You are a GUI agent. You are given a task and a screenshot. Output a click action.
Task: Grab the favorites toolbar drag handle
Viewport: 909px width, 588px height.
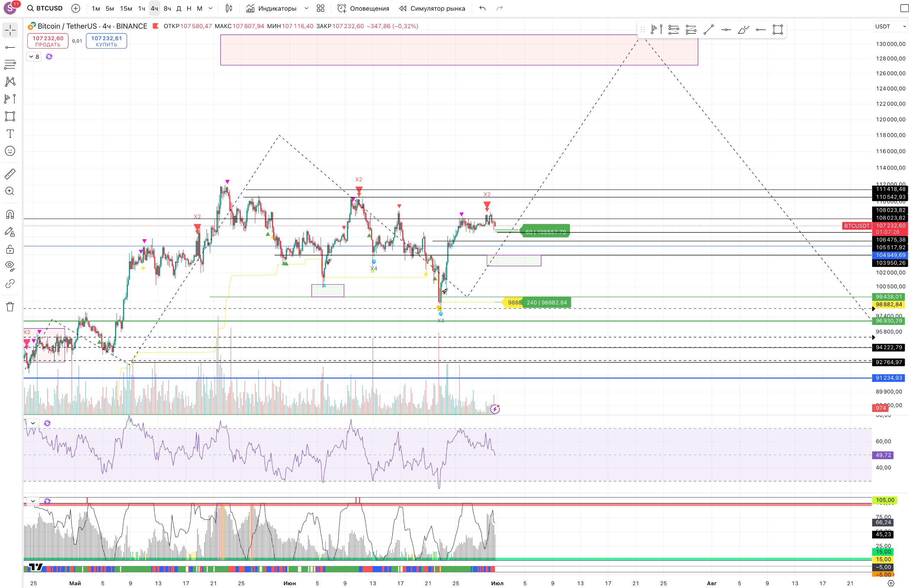click(642, 29)
